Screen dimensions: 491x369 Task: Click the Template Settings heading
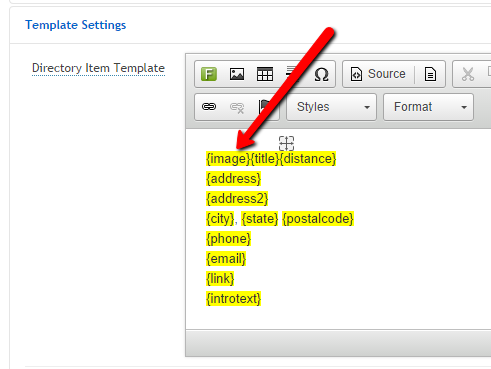pos(76,25)
